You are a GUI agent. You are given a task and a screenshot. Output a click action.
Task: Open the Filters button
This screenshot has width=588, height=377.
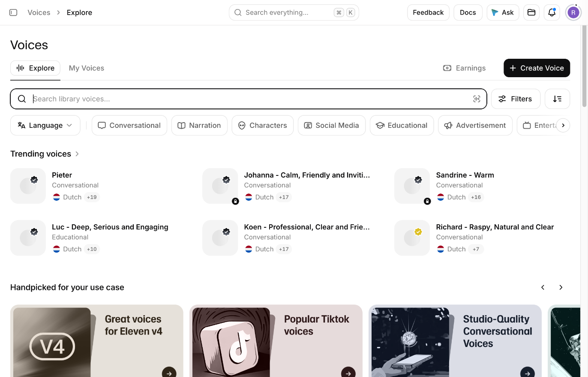tap(516, 99)
